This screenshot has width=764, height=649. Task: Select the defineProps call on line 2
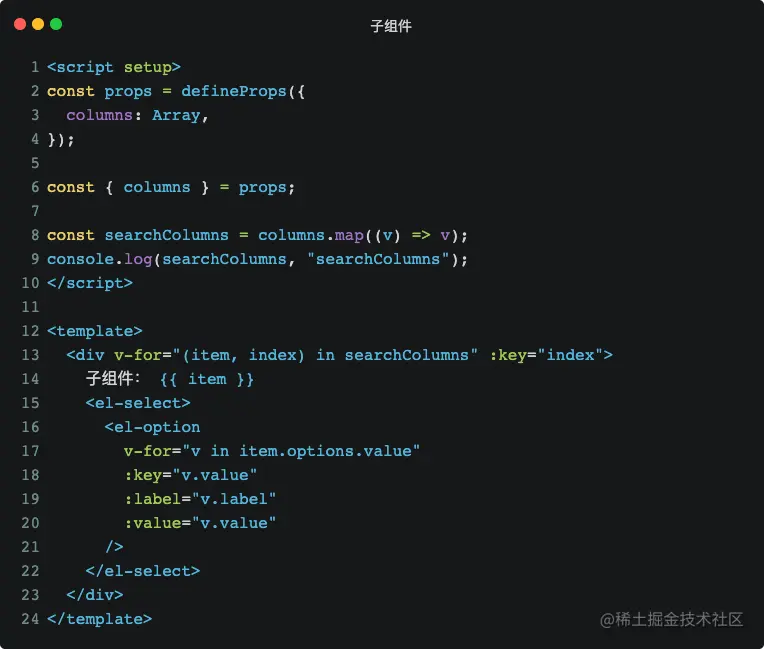(243, 91)
